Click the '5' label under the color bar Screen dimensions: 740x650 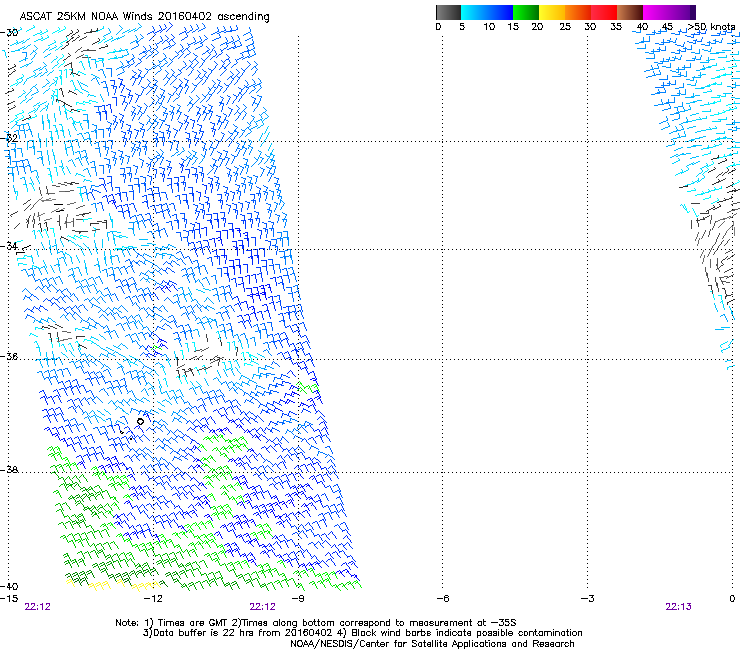pyautogui.click(x=462, y=27)
